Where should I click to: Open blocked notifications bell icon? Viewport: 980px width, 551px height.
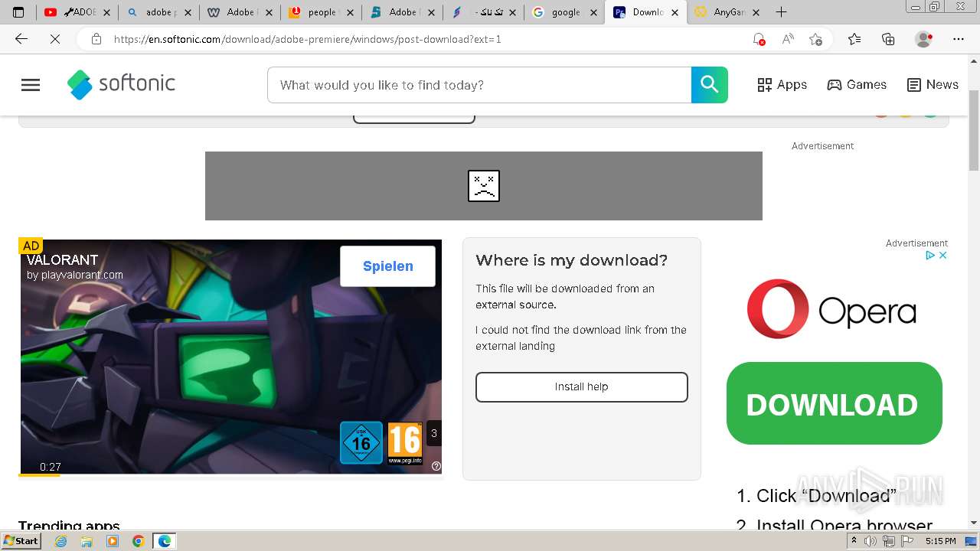coord(759,39)
